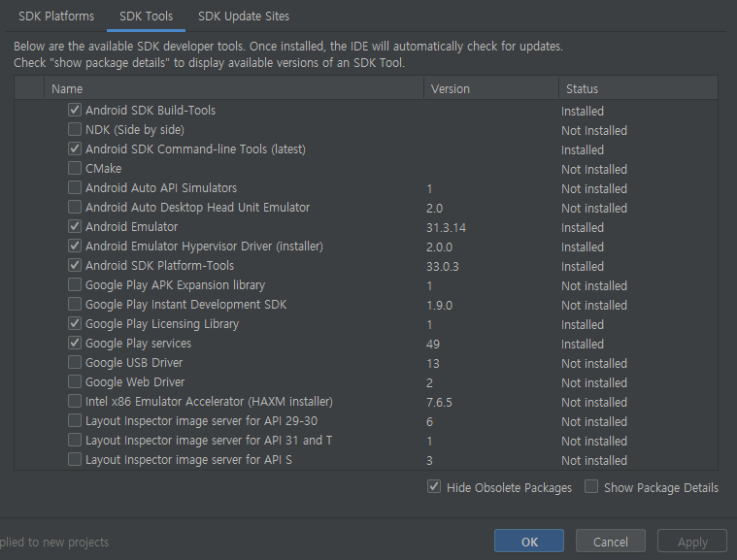Viewport: 737px width, 560px height.
Task: Sort by the Name column header
Action: tap(234, 88)
